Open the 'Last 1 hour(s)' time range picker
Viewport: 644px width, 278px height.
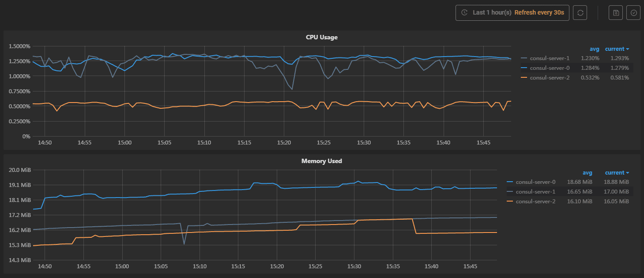[x=492, y=13]
